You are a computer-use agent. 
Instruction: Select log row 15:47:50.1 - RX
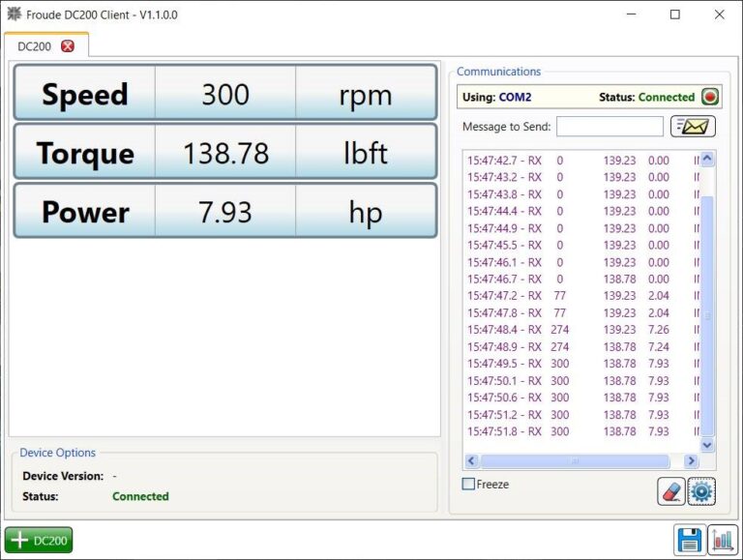[x=581, y=380]
